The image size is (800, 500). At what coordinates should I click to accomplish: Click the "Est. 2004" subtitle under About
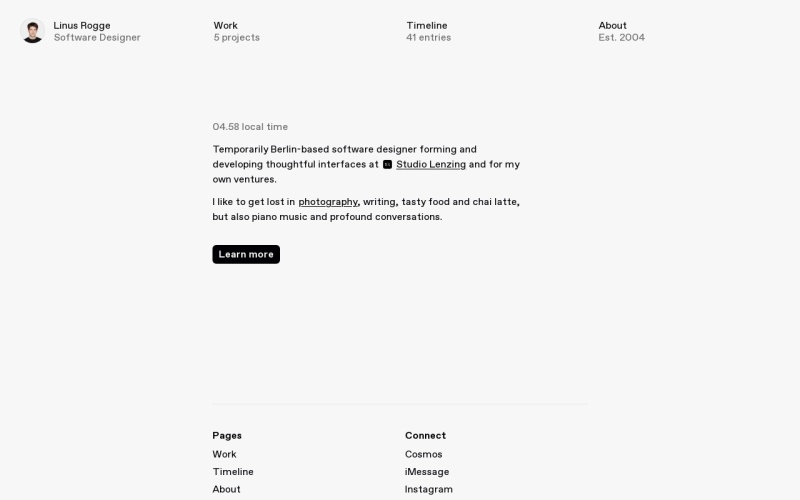(621, 38)
